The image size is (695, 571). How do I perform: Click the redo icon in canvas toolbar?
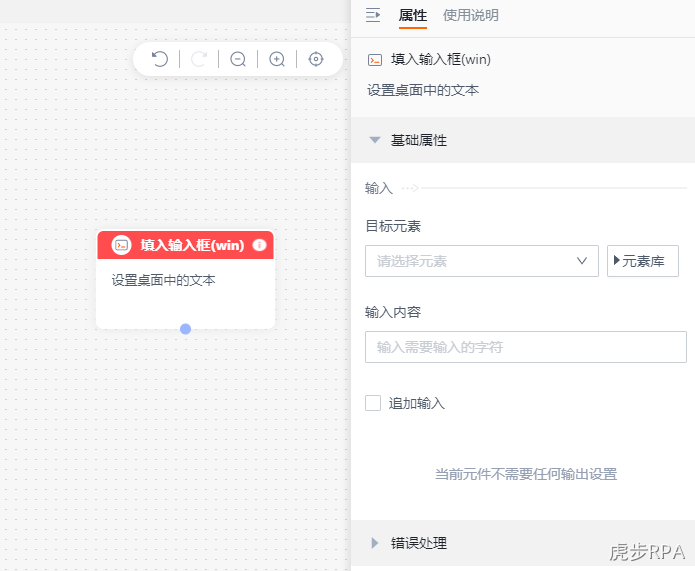(x=199, y=59)
